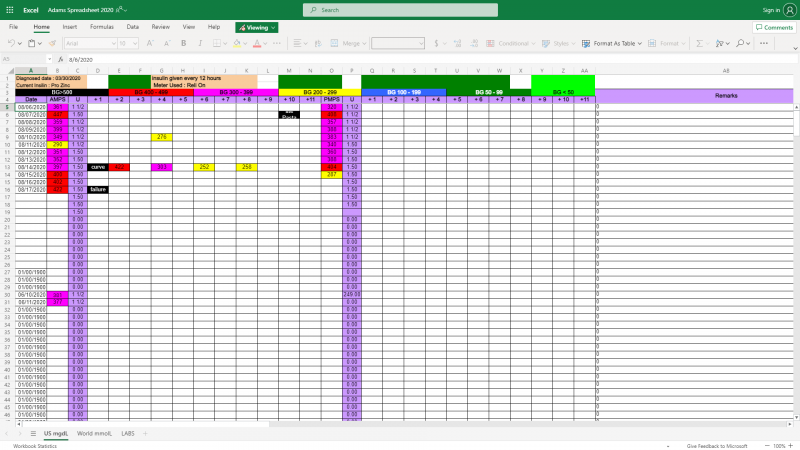This screenshot has height=450, width=800.
Task: Open the Insert ribbon tab
Action: [x=70, y=27]
